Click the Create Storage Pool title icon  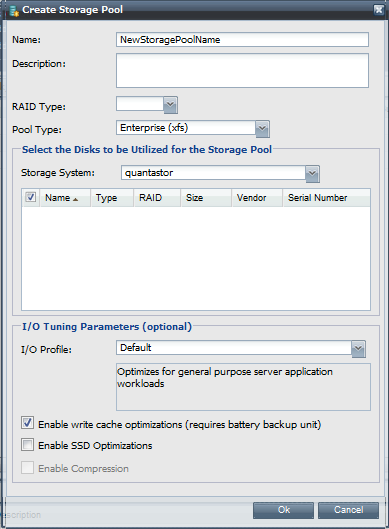tap(14, 10)
